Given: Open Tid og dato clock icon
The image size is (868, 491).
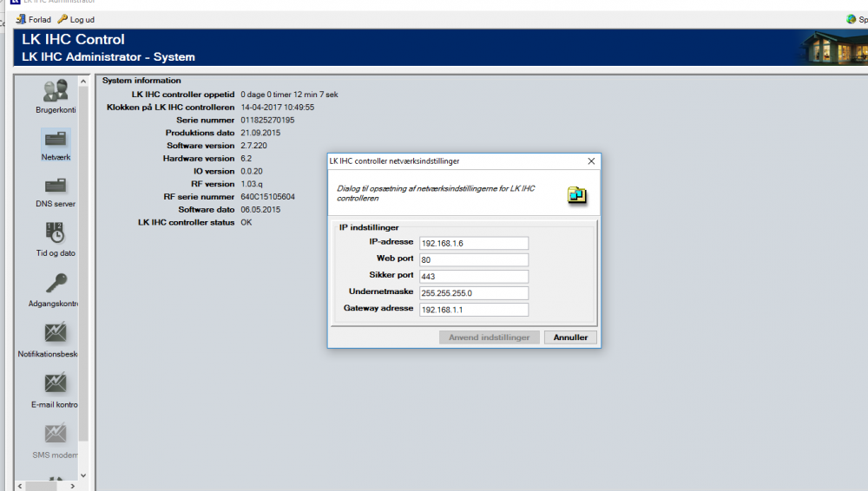Looking at the screenshot, I should 56,233.
